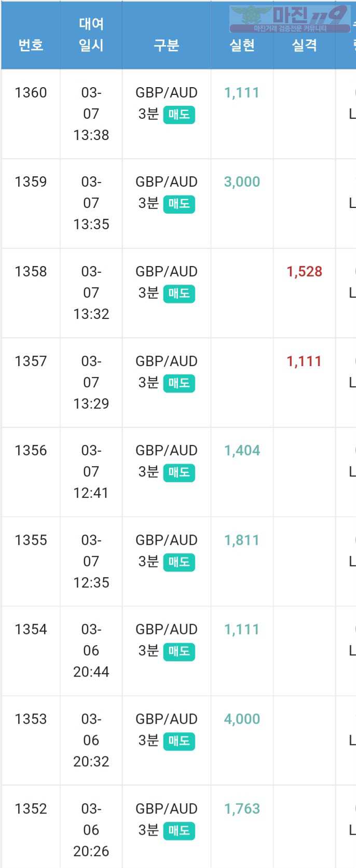Screen dimensions: 356x868
Task: Click the 03-06 20:44 timestamp cell
Action: click(91, 651)
